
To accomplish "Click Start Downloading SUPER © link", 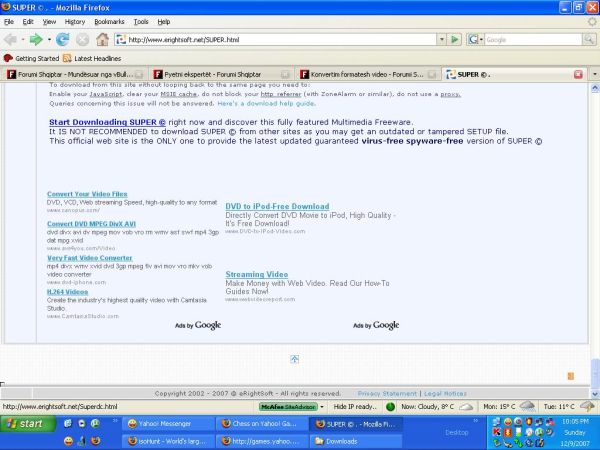I will [107, 122].
